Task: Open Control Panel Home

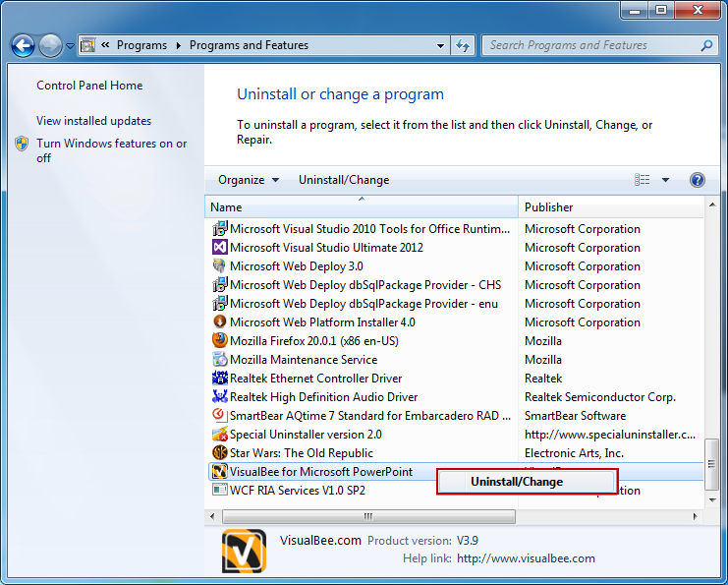Action: (89, 86)
